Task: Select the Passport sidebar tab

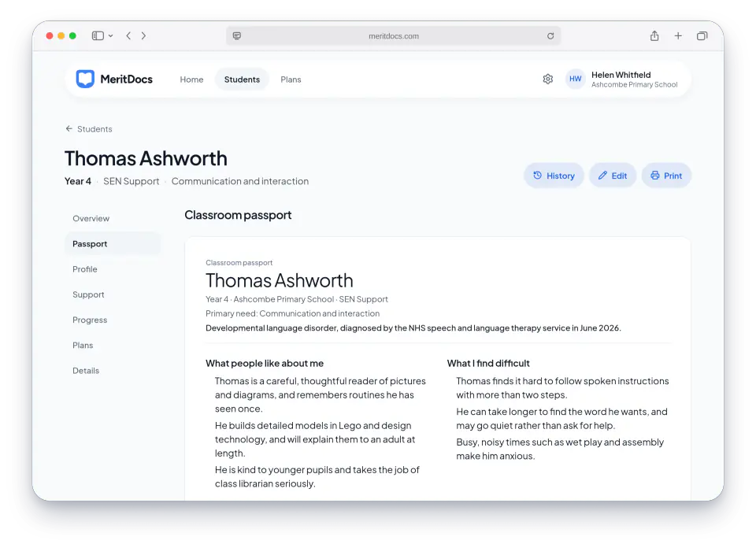Action: coord(113,244)
